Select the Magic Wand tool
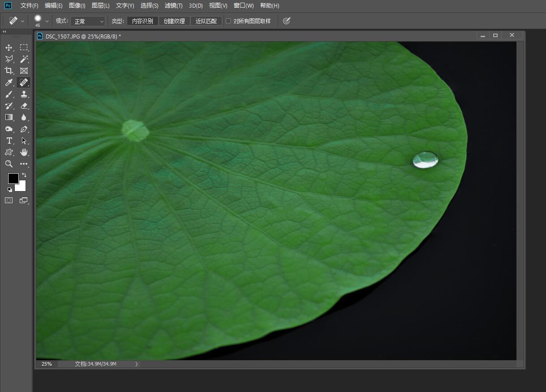This screenshot has width=546, height=392. click(24, 59)
